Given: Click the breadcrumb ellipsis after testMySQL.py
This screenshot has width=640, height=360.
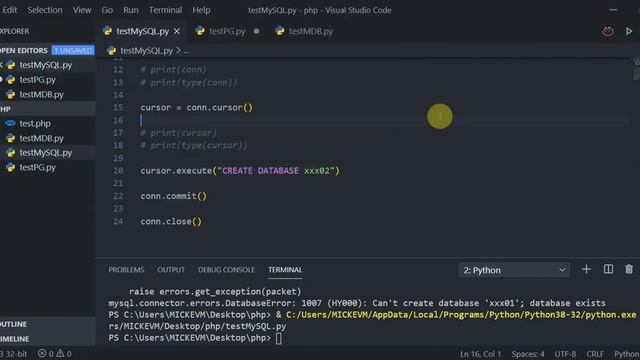Looking at the screenshot, I should pos(187,51).
